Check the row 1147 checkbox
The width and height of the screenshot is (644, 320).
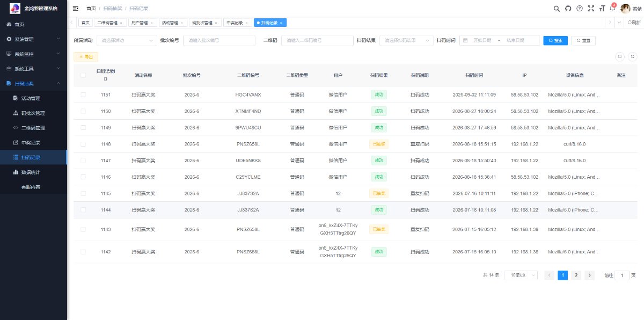tap(83, 161)
